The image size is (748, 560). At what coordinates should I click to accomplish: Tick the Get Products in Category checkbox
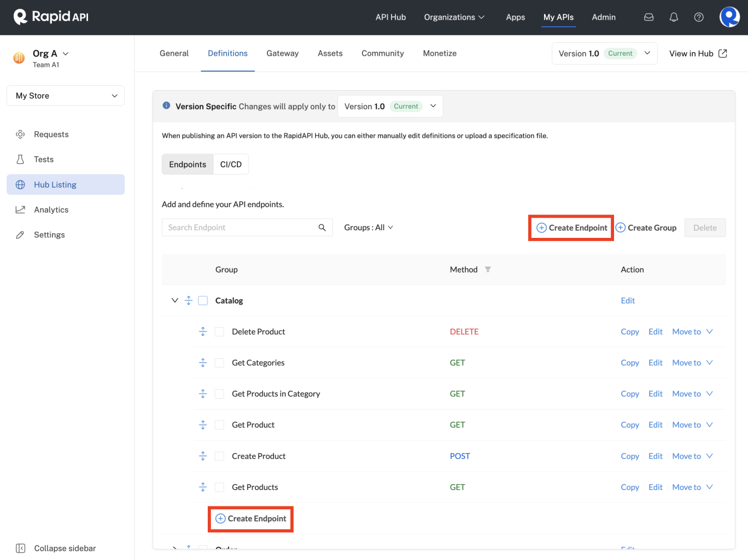click(x=219, y=394)
